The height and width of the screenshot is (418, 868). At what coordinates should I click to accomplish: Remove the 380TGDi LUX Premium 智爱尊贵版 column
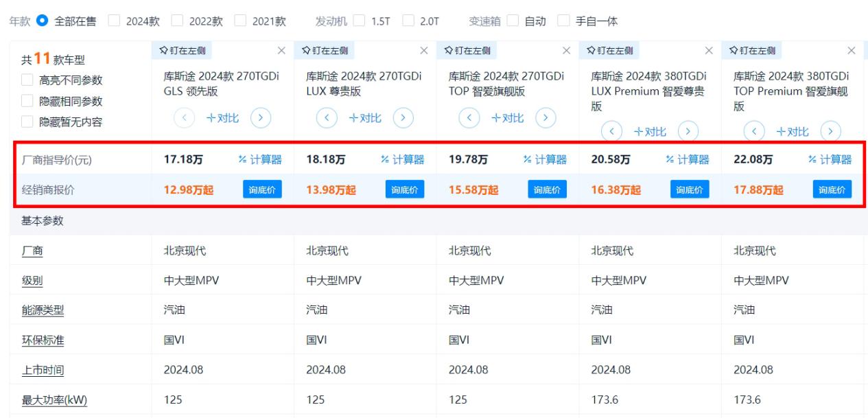(709, 50)
